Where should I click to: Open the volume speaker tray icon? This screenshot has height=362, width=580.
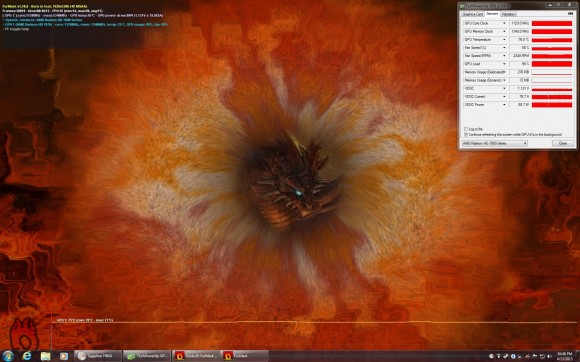click(549, 356)
